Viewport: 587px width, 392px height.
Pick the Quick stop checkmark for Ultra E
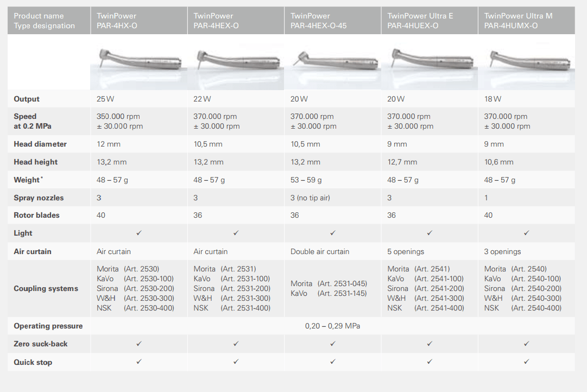[430, 361]
